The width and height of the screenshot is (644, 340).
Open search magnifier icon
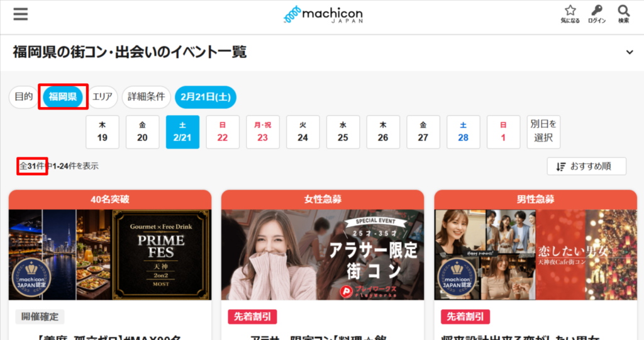[x=623, y=14]
